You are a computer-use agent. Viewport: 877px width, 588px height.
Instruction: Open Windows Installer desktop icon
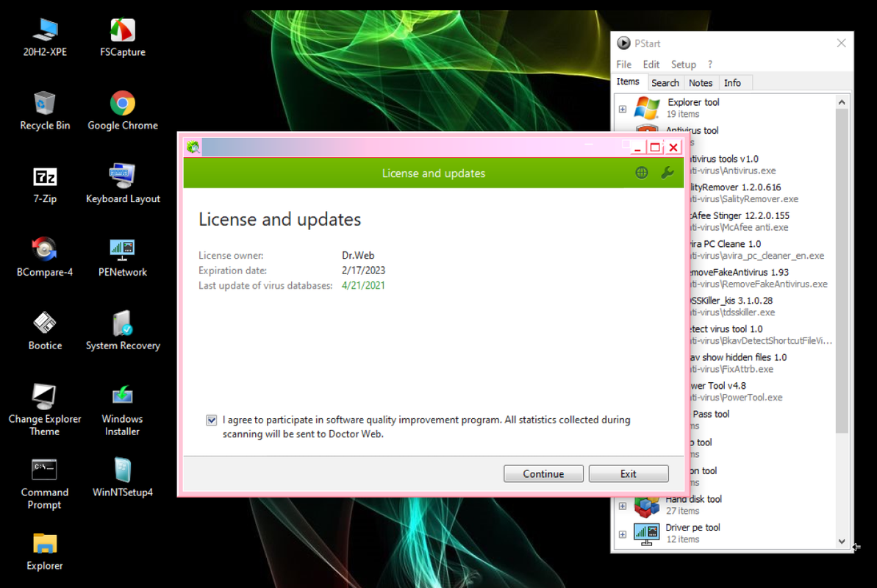[123, 410]
